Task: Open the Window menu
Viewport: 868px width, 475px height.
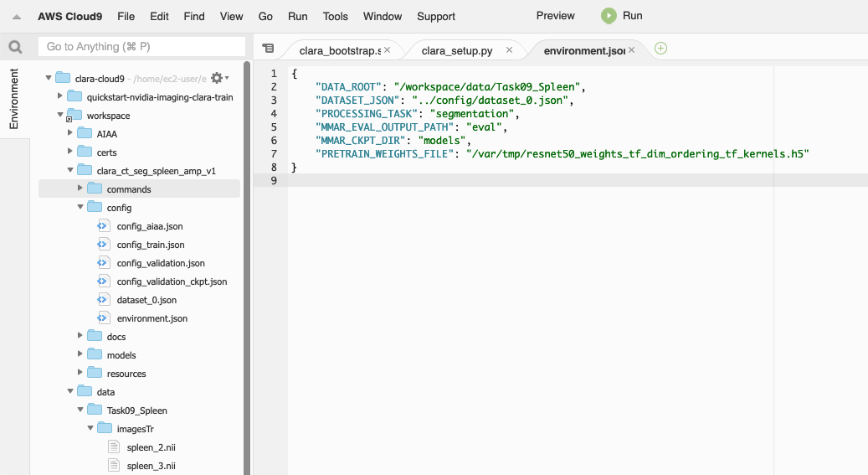Action: (x=383, y=17)
